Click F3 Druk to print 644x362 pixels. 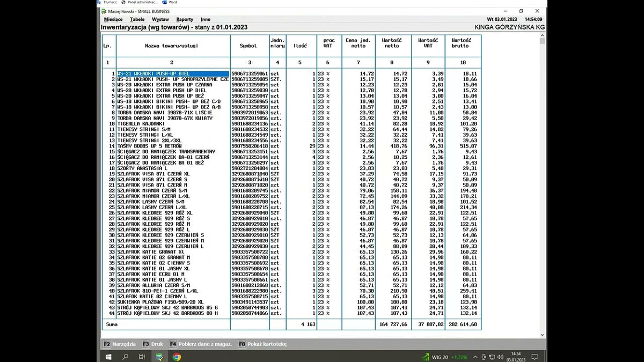153,344
